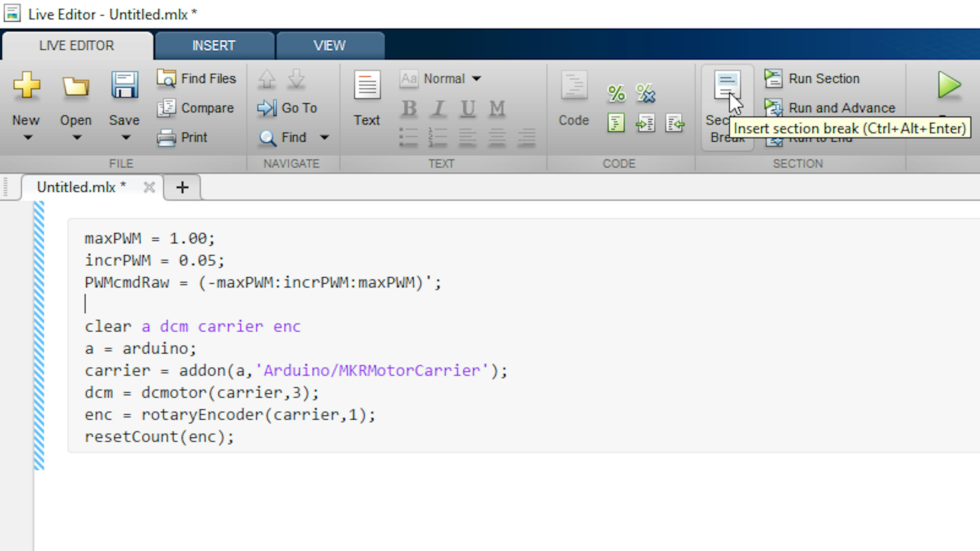Expand the Find dropdown arrow

click(325, 137)
